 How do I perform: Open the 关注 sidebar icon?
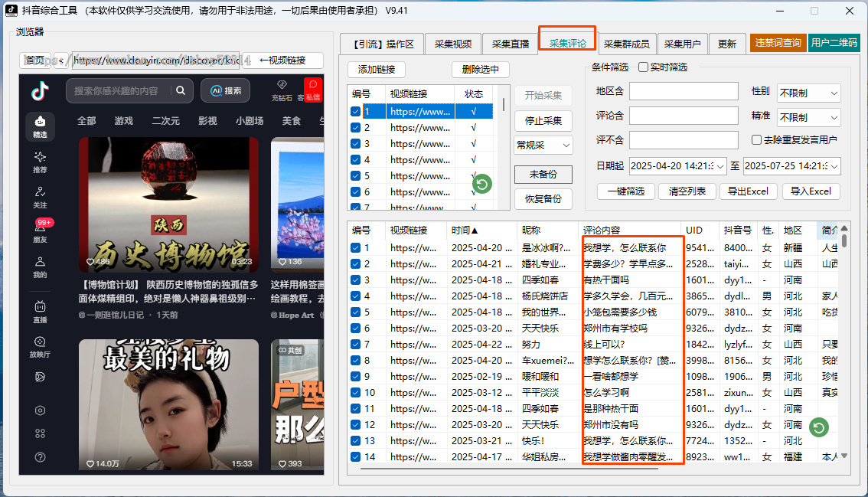pos(40,198)
